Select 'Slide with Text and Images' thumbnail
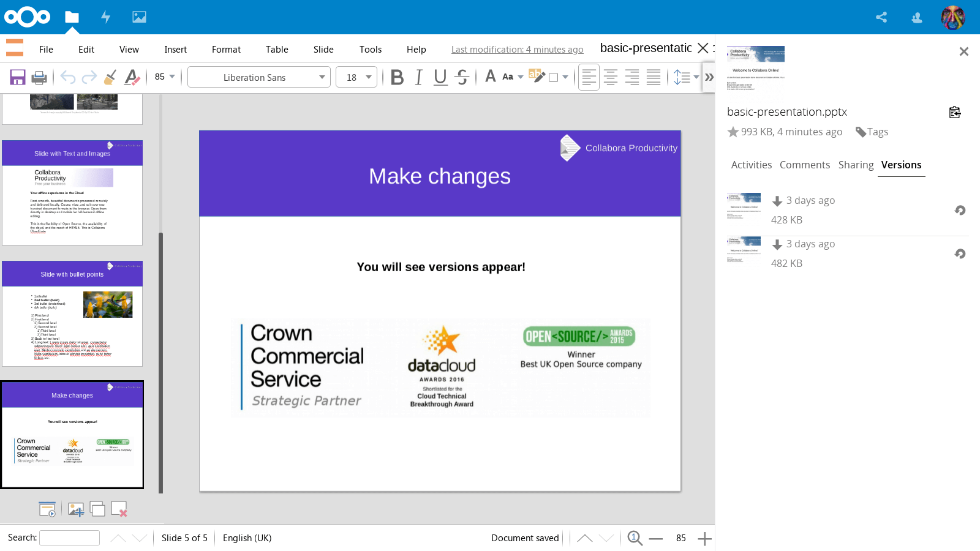This screenshot has width=980, height=551. [x=72, y=193]
